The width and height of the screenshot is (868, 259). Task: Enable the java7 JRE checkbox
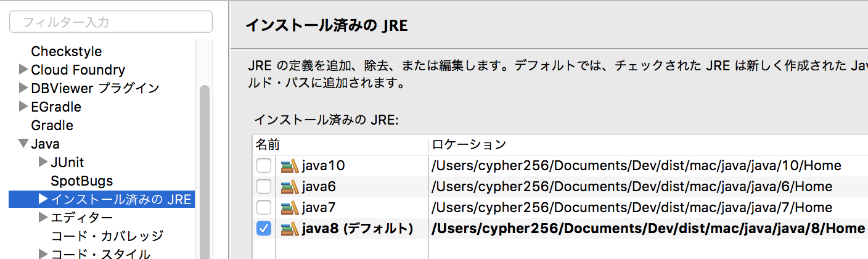click(264, 208)
